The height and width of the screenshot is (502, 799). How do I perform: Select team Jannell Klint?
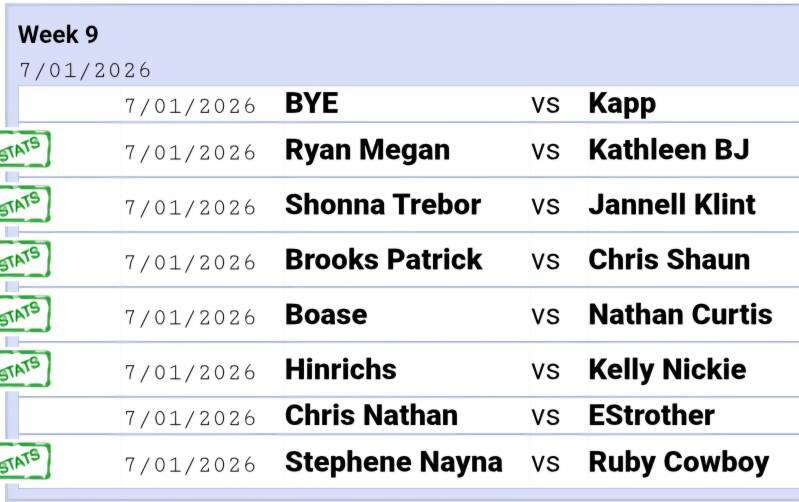point(672,205)
